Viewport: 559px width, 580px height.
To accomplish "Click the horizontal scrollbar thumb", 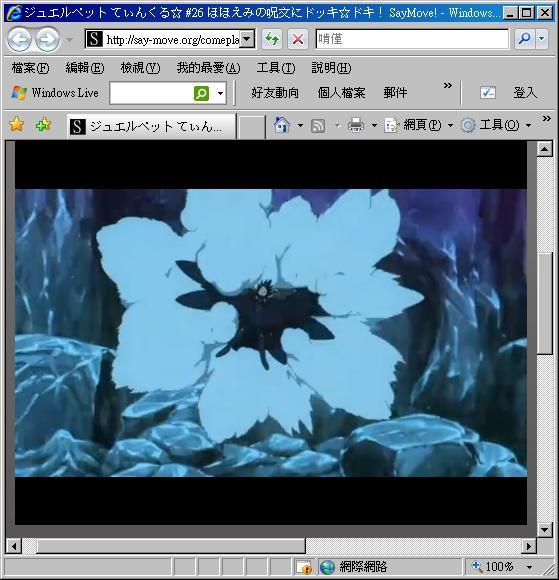I will coord(171,546).
